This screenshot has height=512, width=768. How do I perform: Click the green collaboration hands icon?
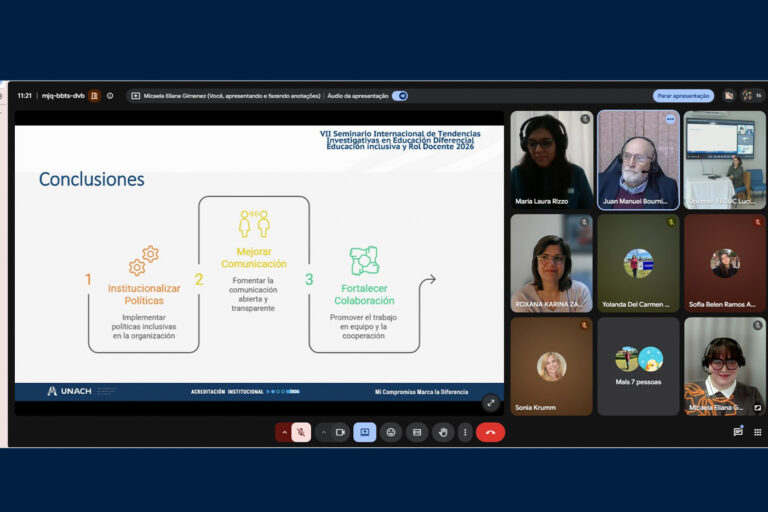tap(364, 261)
